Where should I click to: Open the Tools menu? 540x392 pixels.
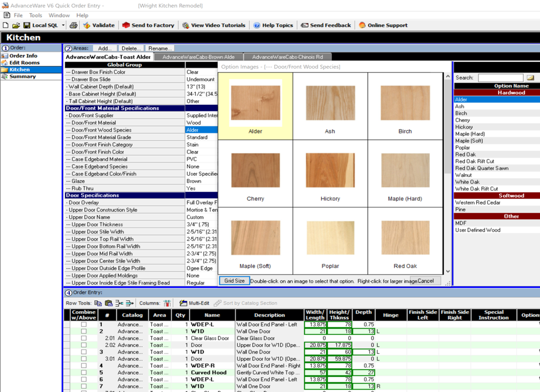click(x=35, y=15)
